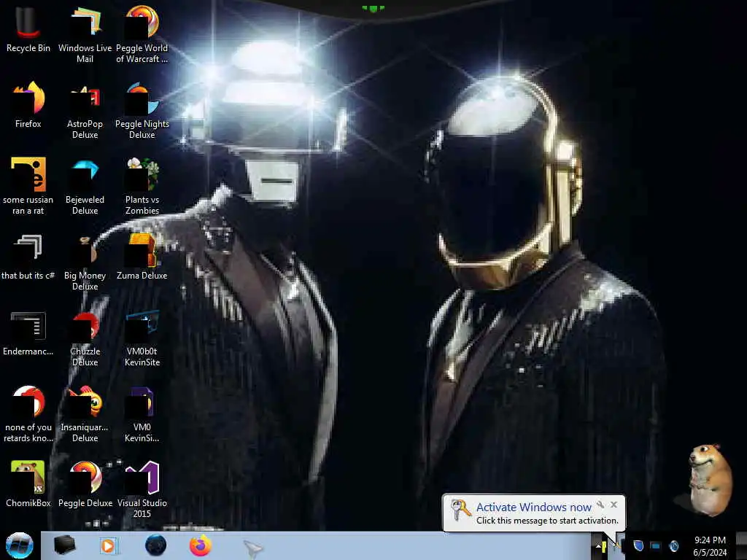This screenshot has height=560, width=747.
Task: Open the Recycle Bin desktop icon
Action: [x=28, y=29]
